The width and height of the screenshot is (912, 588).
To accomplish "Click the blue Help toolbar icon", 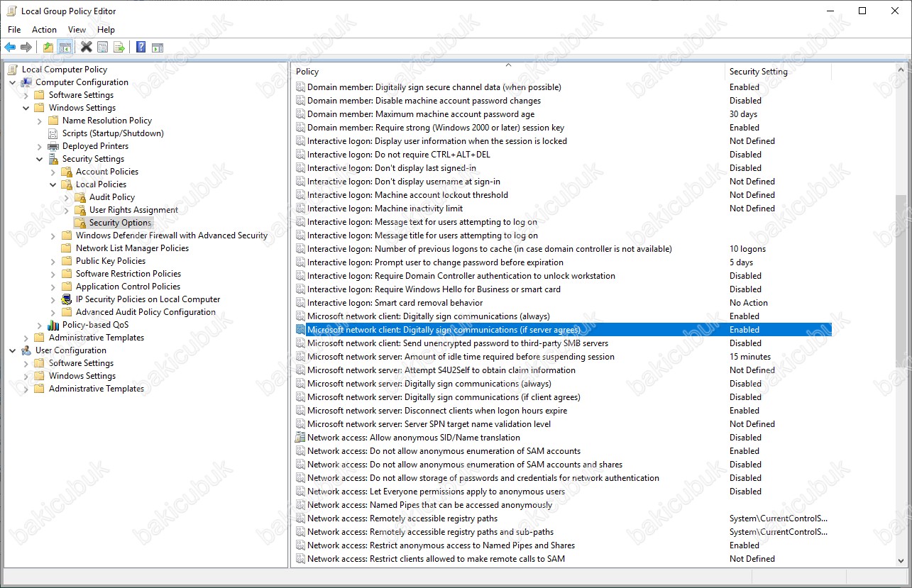I will pyautogui.click(x=141, y=48).
